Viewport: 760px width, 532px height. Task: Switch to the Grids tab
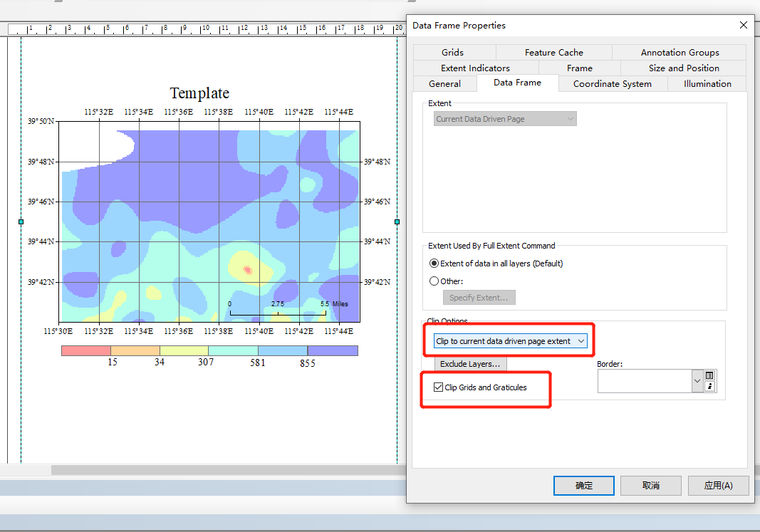pyautogui.click(x=452, y=52)
